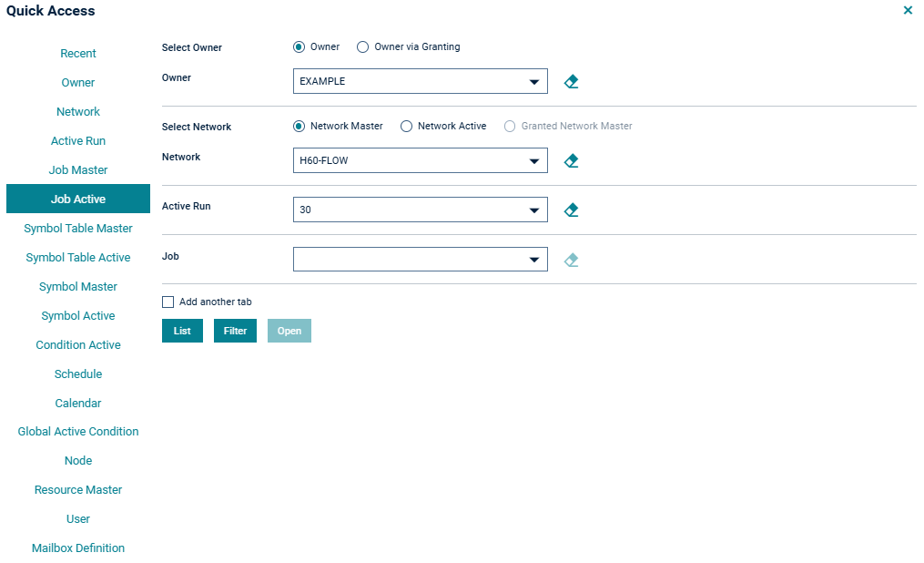Go to Symbol Master

(x=77, y=287)
